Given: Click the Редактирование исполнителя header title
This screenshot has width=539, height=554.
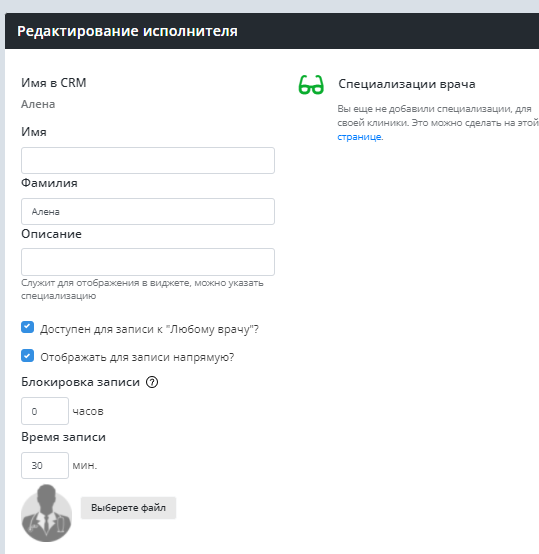Looking at the screenshot, I should coord(127,31).
